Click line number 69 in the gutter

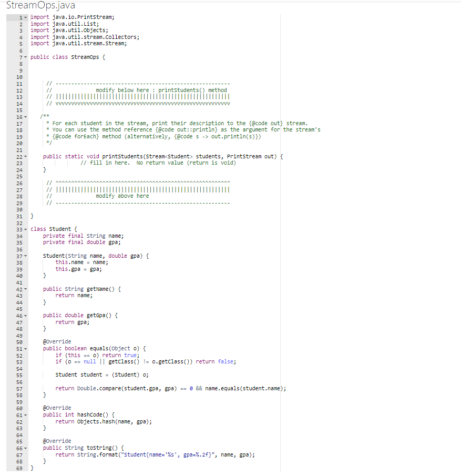point(19,468)
